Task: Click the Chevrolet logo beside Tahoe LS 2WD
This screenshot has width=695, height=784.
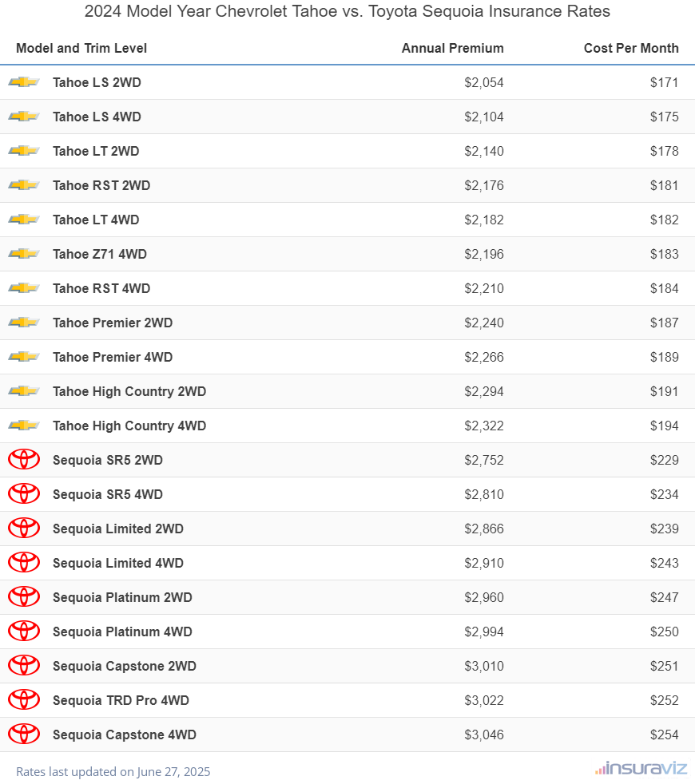Action: pyautogui.click(x=24, y=82)
